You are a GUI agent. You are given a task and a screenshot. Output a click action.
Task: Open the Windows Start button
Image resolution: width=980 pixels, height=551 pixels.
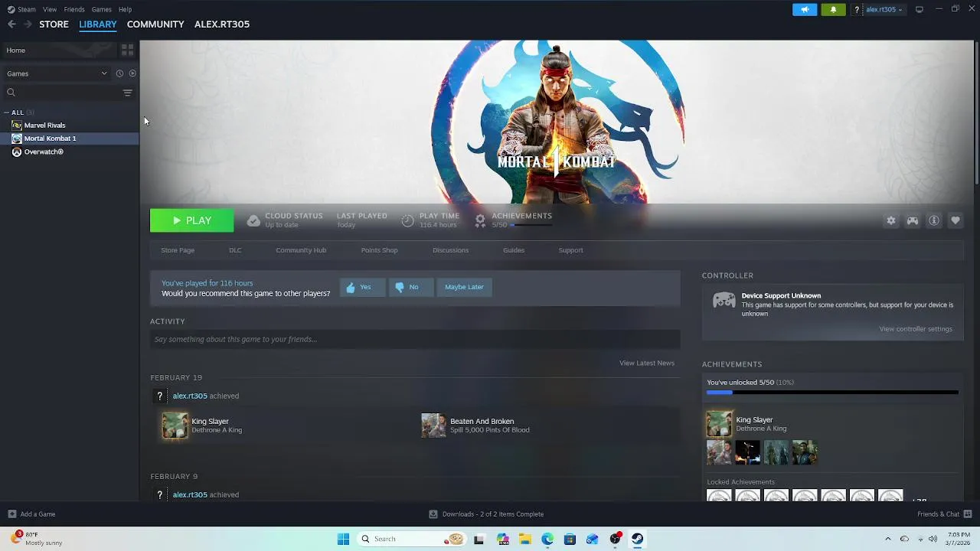pos(343,539)
